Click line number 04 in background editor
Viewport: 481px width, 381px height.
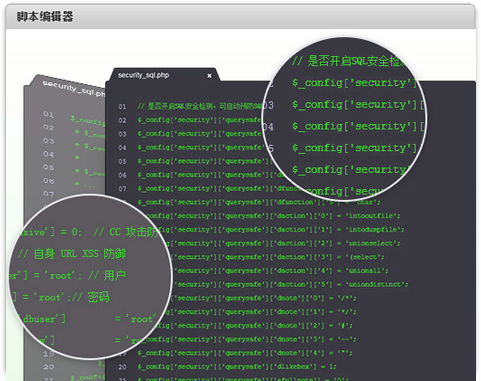tap(48, 154)
